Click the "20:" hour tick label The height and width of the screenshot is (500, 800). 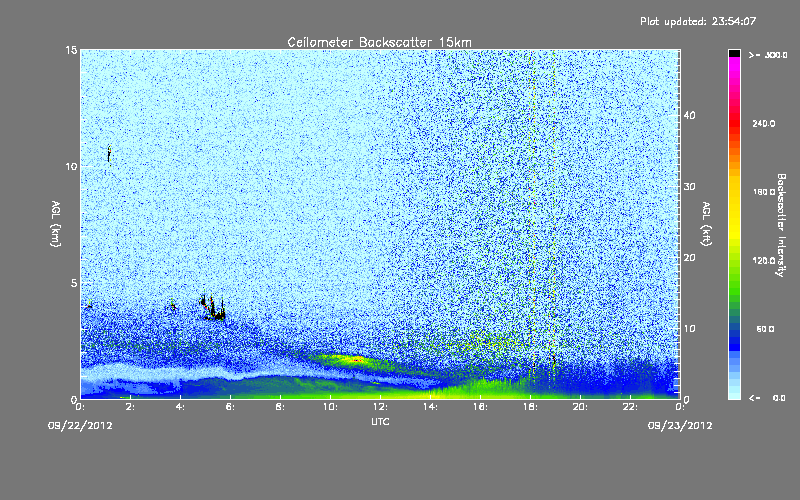581,407
